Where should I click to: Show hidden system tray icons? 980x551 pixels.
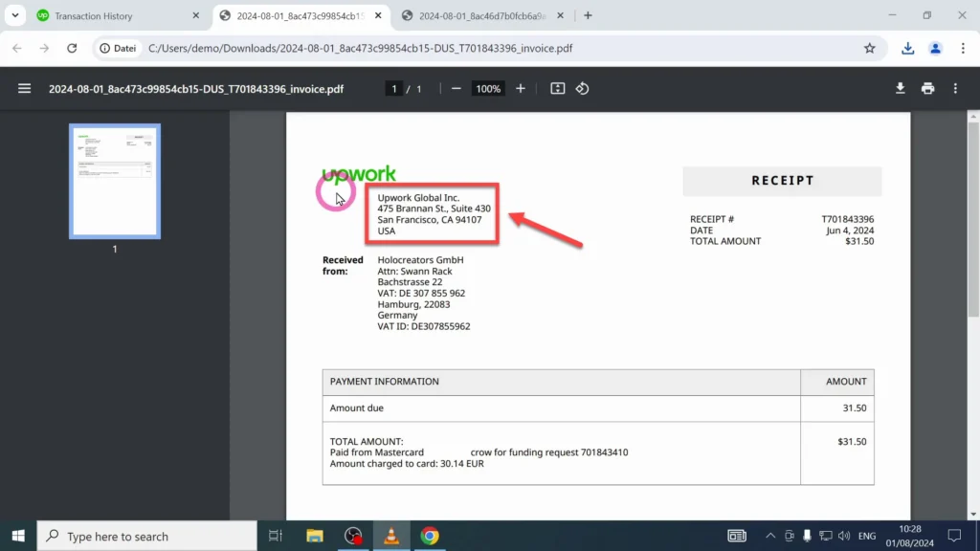pyautogui.click(x=770, y=536)
